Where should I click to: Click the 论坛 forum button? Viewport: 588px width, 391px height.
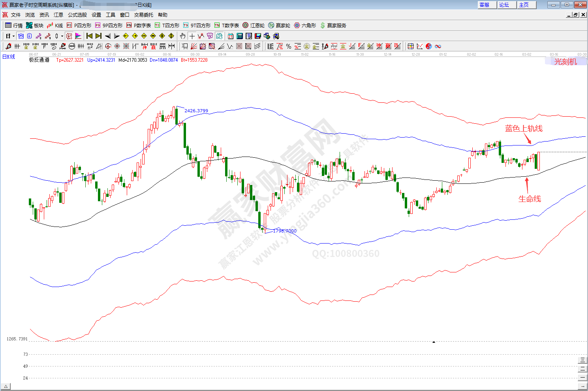pos(504,5)
